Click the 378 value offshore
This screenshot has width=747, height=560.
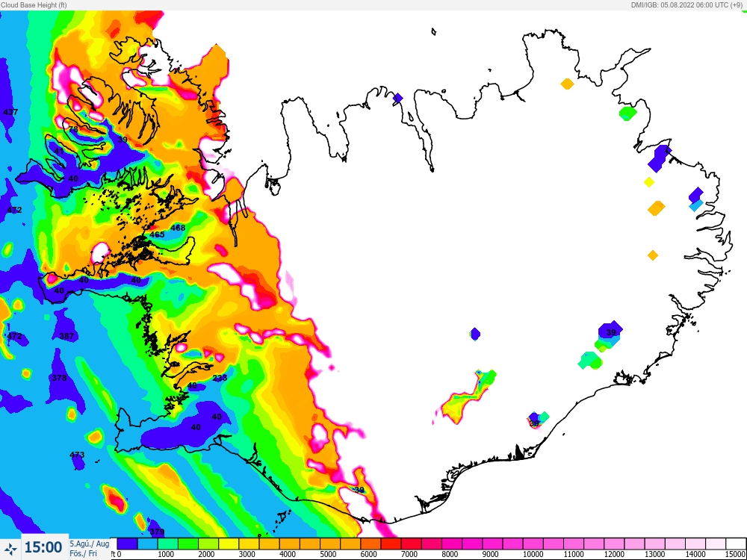59,378
